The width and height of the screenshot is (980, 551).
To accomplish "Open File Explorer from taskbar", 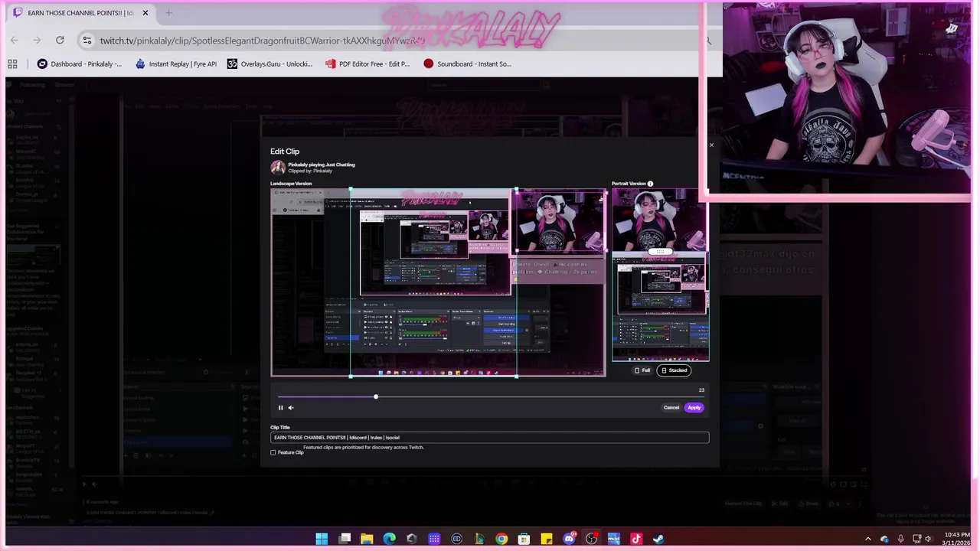I will tap(367, 539).
